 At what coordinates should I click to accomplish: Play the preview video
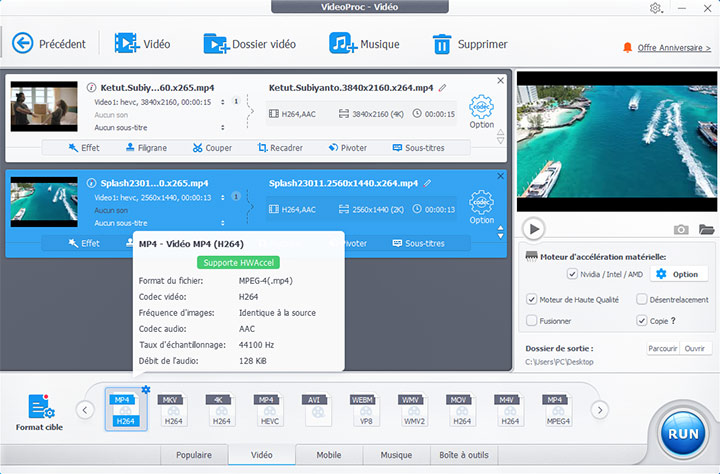(534, 229)
